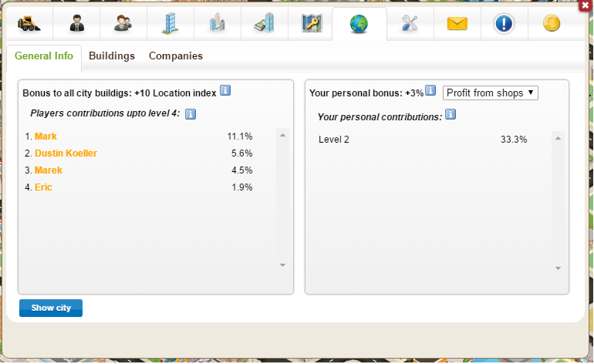Click the Show city button
This screenshot has height=364, width=594.
51,308
